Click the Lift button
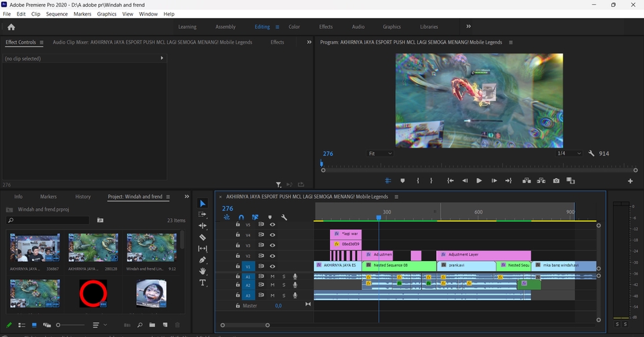 coord(527,181)
